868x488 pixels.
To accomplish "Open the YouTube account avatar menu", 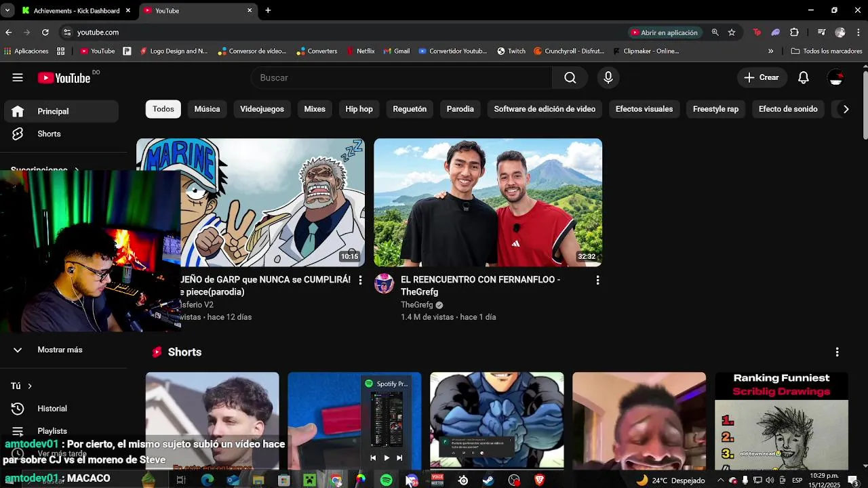I will click(836, 78).
